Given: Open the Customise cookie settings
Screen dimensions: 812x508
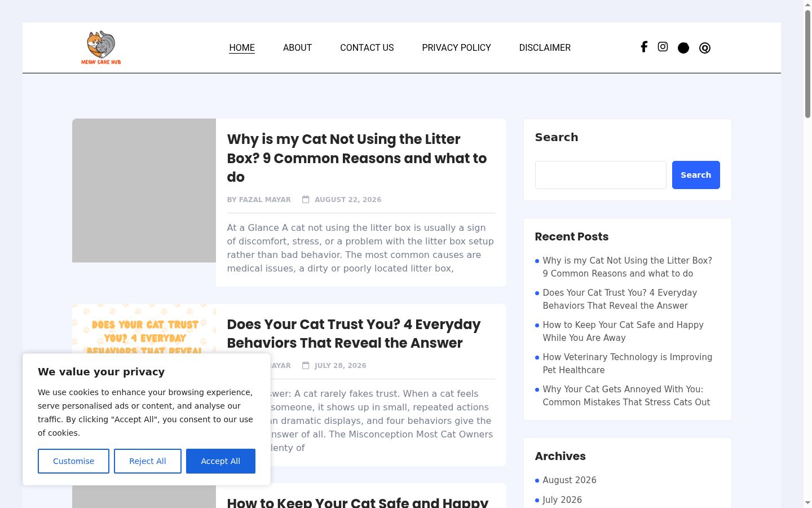Looking at the screenshot, I should (73, 461).
